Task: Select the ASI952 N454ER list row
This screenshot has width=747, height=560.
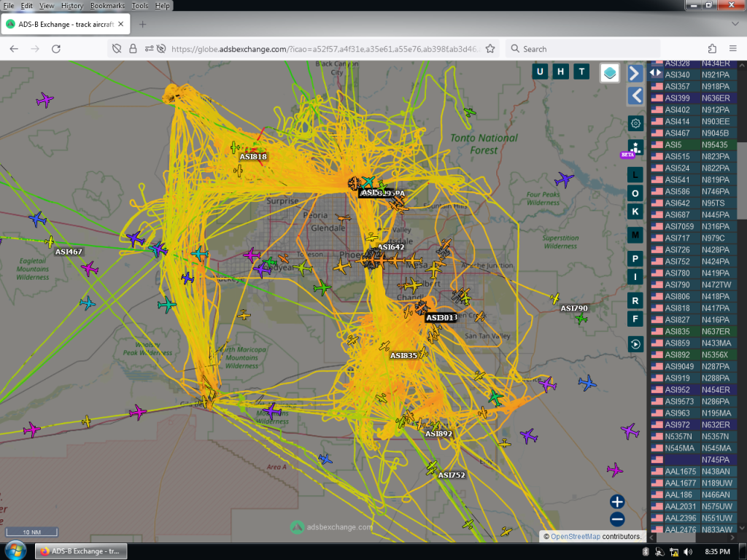Action: point(694,389)
